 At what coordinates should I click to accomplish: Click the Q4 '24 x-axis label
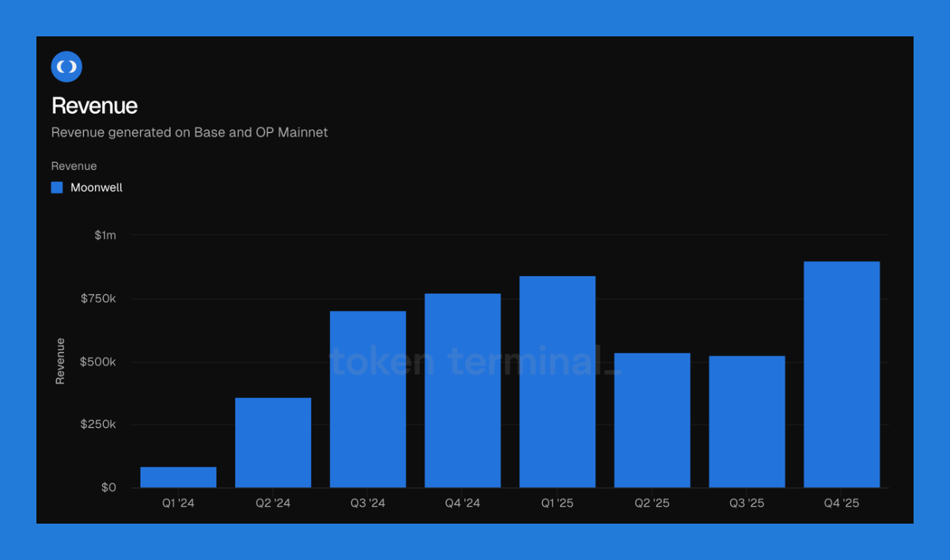[462, 504]
